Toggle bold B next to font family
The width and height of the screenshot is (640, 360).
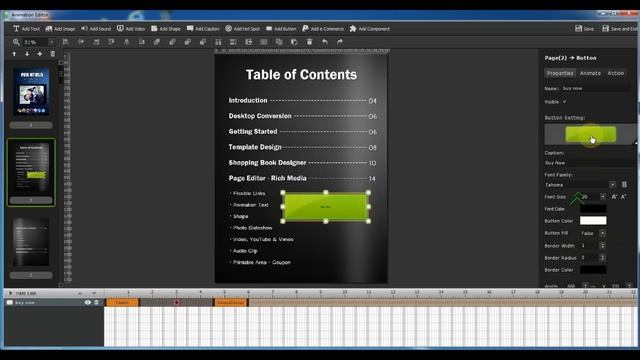pos(624,184)
